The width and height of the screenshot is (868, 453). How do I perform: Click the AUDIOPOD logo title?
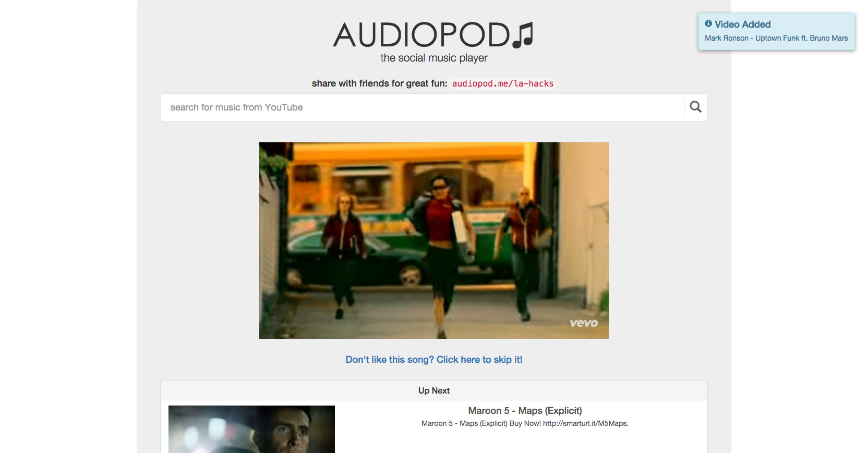421,35
